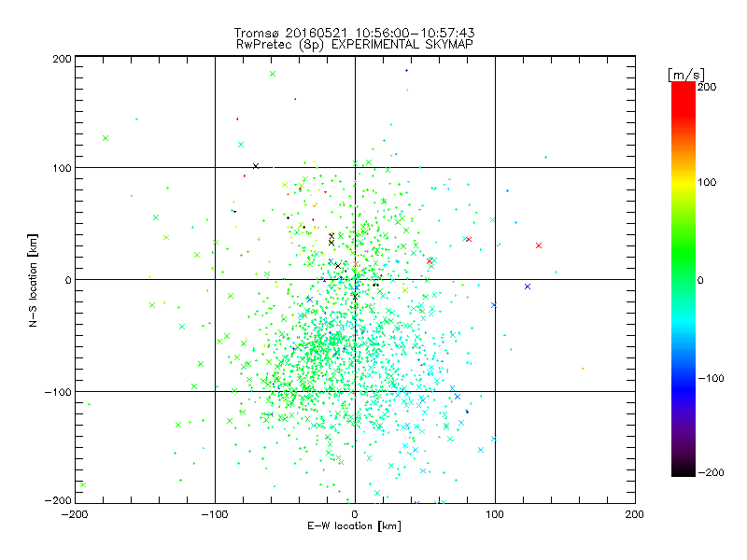Viewport: 747px width, 560px height.
Task: Click the colorbar '-200' bottom label
Action: coord(711,473)
